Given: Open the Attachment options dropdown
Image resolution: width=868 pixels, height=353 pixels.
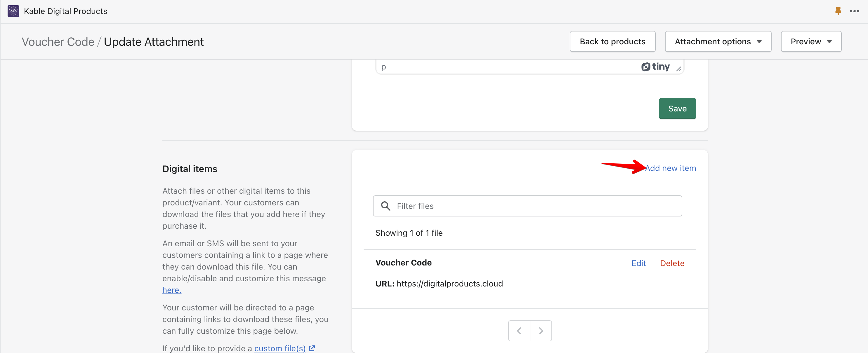Looking at the screenshot, I should pos(718,41).
